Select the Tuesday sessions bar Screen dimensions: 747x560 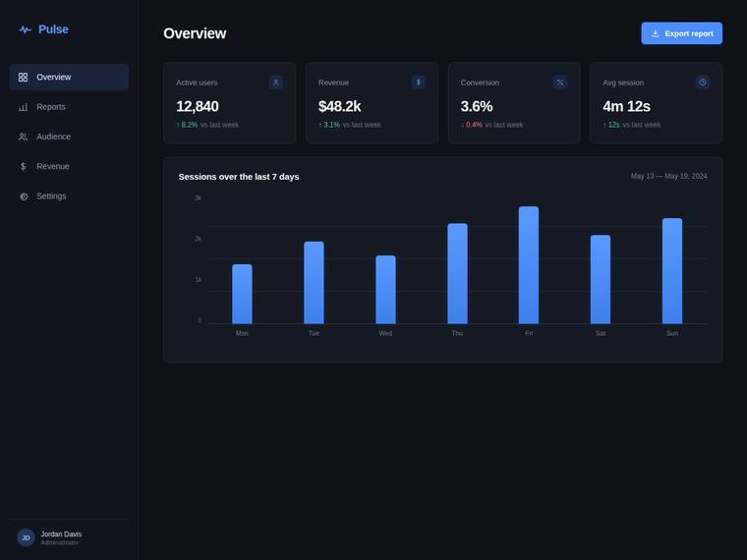tap(314, 282)
